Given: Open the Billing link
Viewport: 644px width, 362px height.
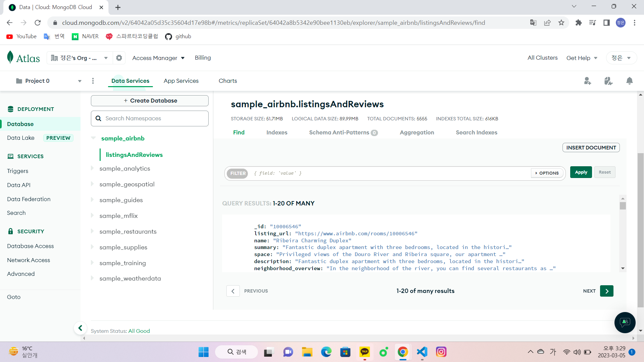Looking at the screenshot, I should [203, 58].
